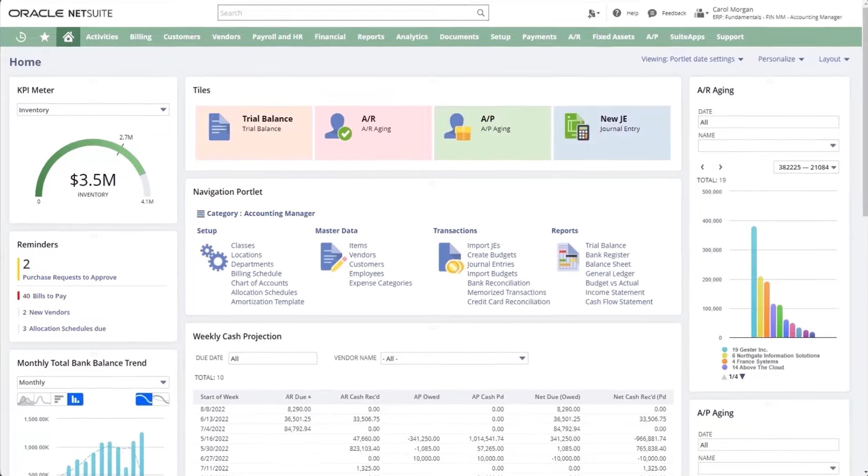
Task: Toggle the second curve overlay option
Action: (161, 399)
